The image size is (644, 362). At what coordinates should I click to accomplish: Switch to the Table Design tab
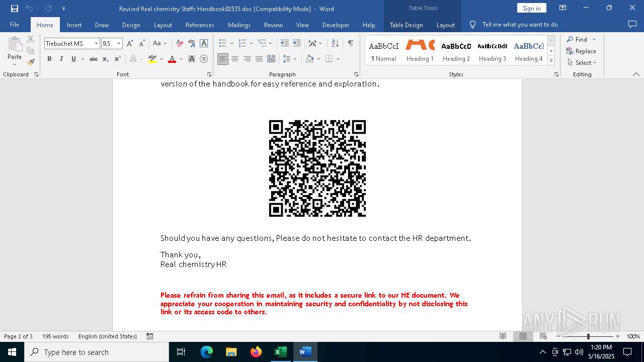coord(406,25)
